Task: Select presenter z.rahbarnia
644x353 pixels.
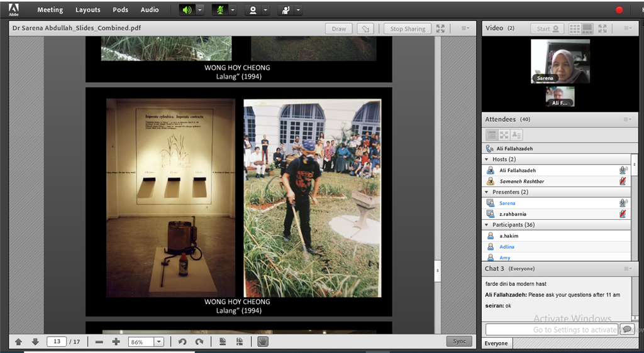Action: click(557, 214)
